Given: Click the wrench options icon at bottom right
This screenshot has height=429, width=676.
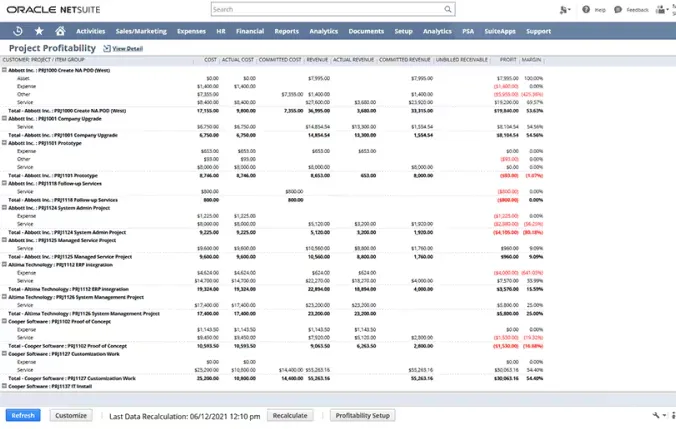Looking at the screenshot, I should 654,415.
